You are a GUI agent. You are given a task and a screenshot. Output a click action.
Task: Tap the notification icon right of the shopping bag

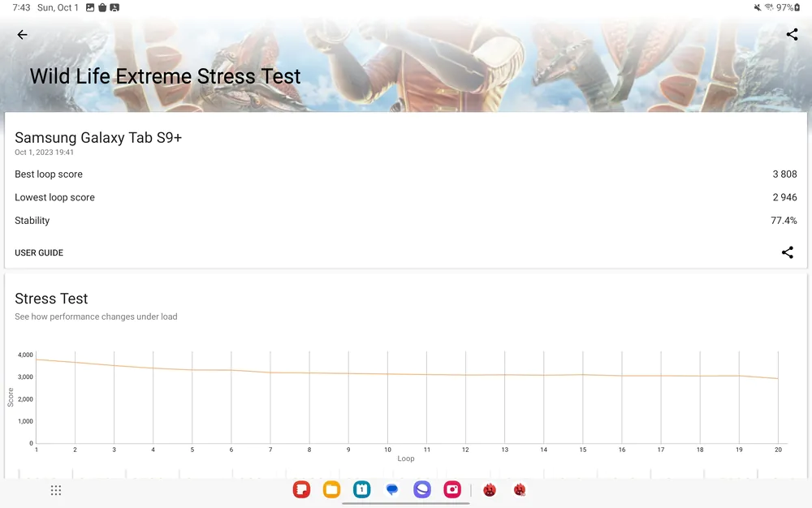114,8
